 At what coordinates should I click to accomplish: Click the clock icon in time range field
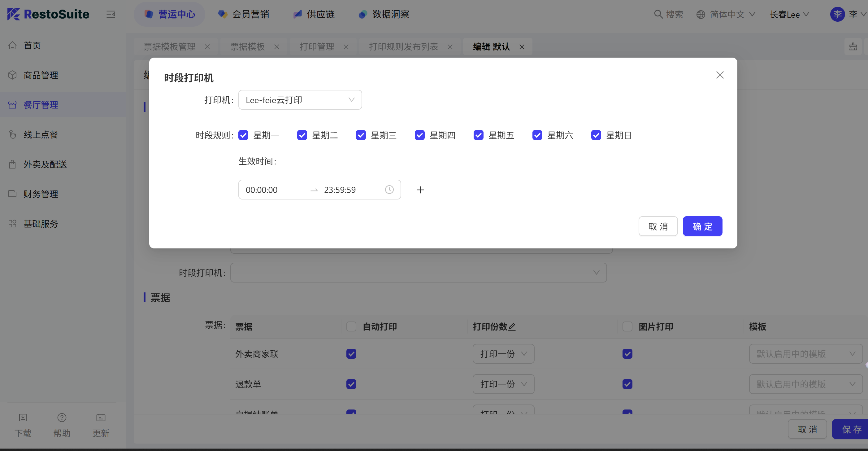[x=389, y=190]
